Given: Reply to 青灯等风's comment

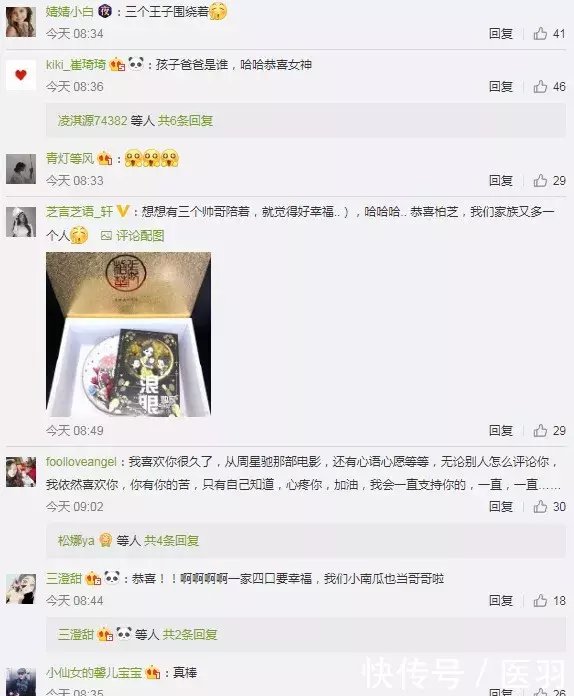Looking at the screenshot, I should point(501,181).
